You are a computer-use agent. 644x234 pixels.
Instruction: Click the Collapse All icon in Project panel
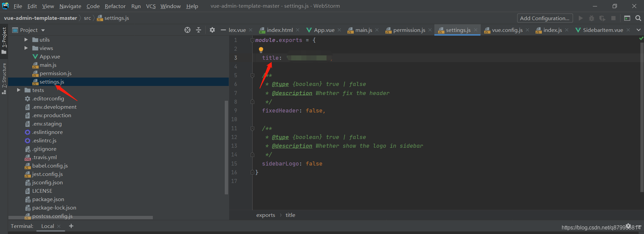tap(199, 30)
